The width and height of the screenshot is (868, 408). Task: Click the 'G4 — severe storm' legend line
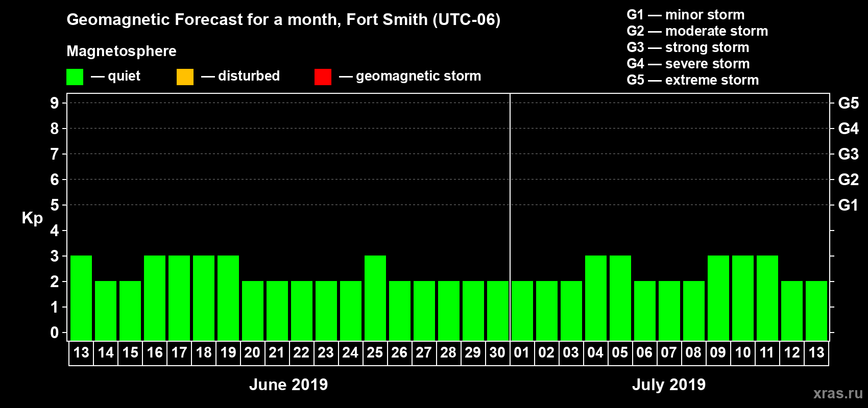tap(688, 64)
